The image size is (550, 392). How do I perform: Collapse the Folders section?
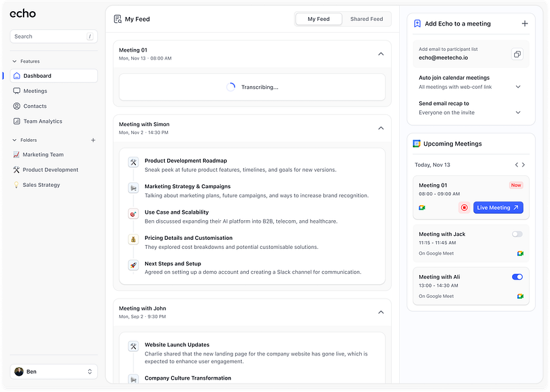point(14,140)
